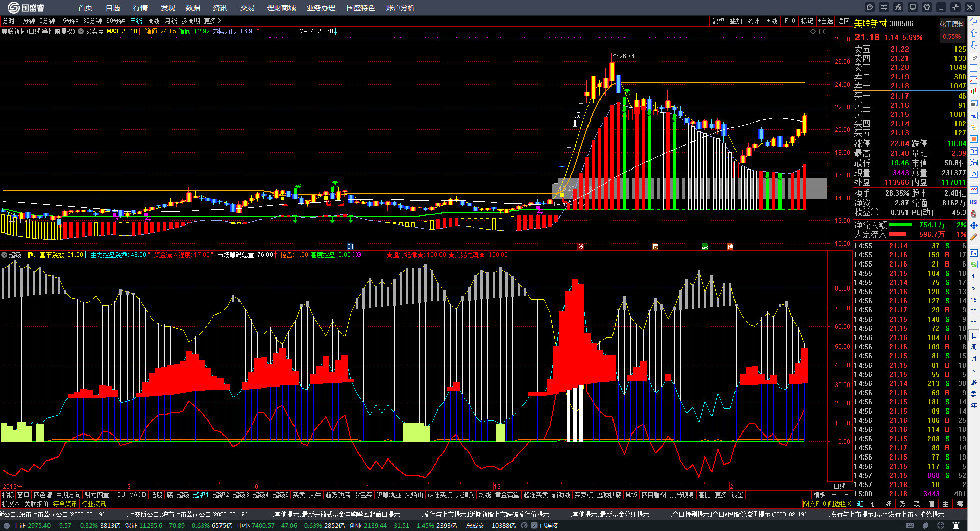Open the screen display icon in title bar
Viewport: 980px width, 531px height.
pos(913,7)
